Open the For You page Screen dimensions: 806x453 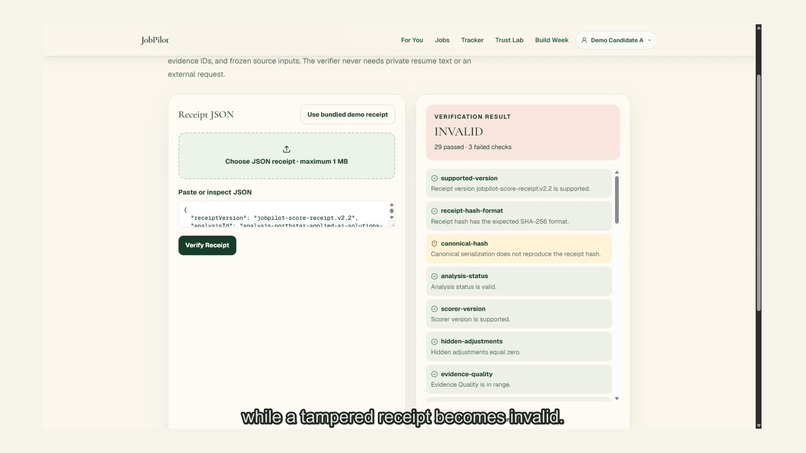(412, 40)
